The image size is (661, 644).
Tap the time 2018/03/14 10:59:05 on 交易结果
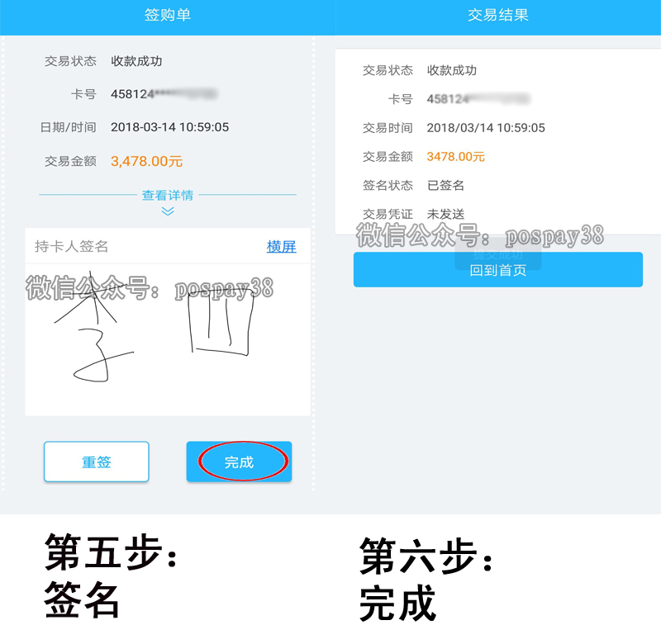tap(486, 128)
